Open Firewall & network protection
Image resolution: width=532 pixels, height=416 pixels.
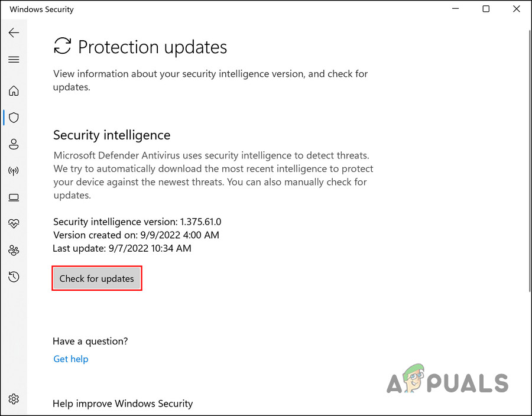click(14, 171)
